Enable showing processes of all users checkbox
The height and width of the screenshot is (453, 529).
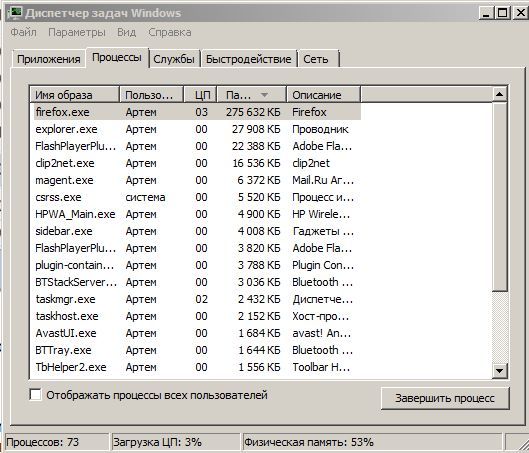click(x=35, y=395)
